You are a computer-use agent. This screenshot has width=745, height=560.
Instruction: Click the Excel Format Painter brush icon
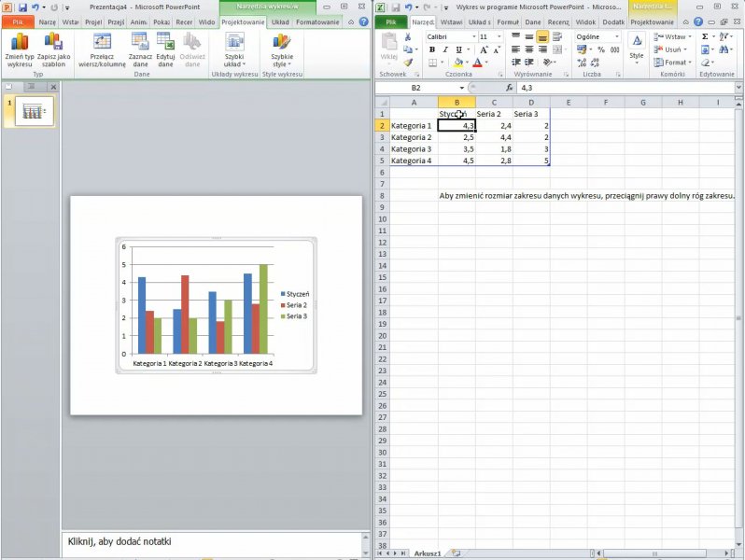pyautogui.click(x=408, y=63)
